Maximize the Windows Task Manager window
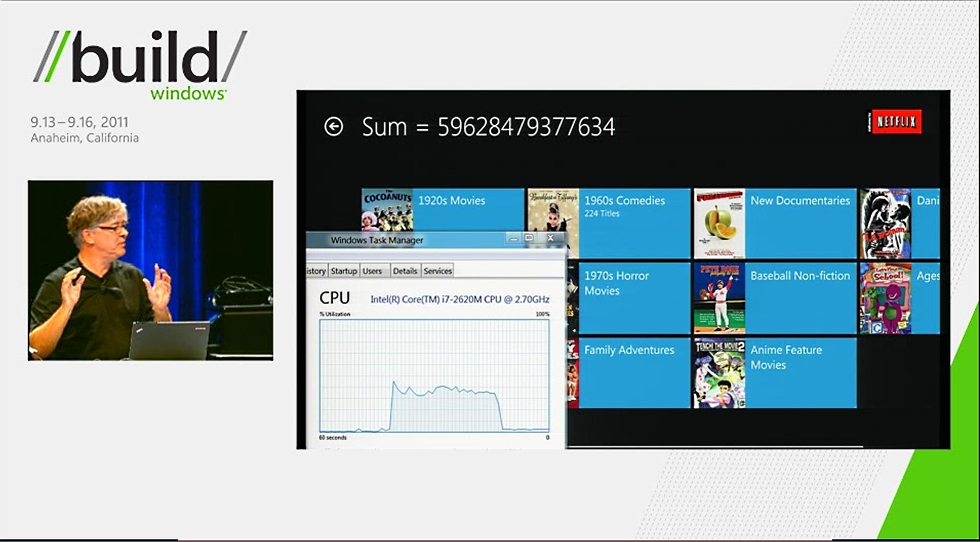980x542 pixels. [529, 238]
